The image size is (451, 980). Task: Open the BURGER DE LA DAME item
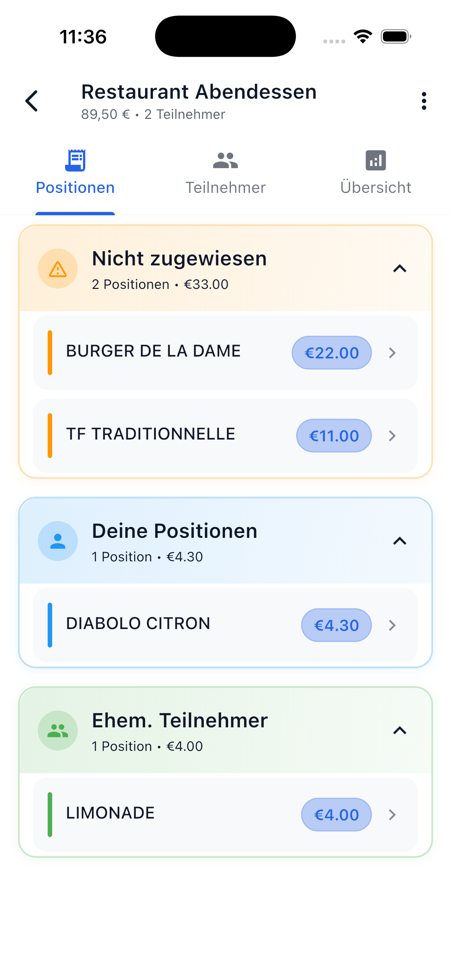(x=153, y=351)
